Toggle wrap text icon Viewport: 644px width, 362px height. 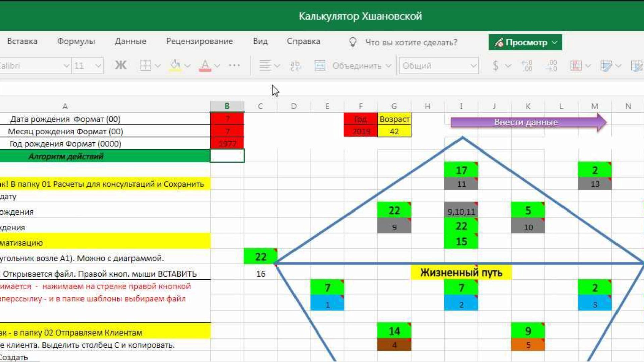(x=296, y=65)
